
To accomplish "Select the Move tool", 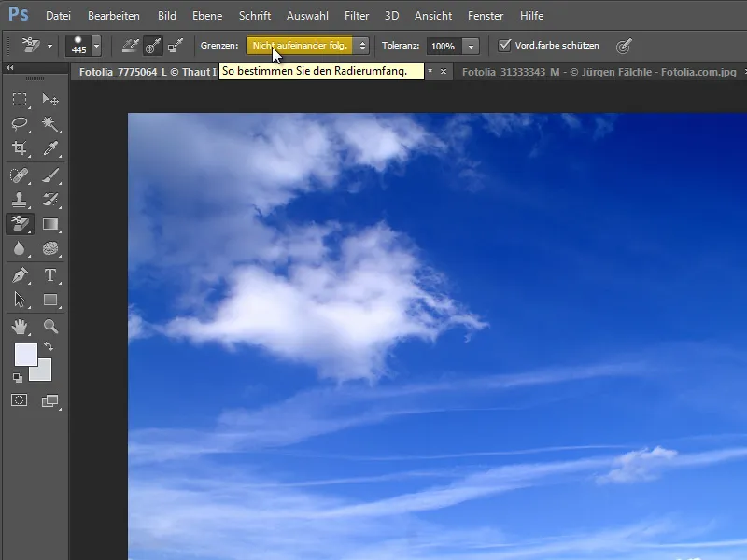I will pyautogui.click(x=50, y=100).
